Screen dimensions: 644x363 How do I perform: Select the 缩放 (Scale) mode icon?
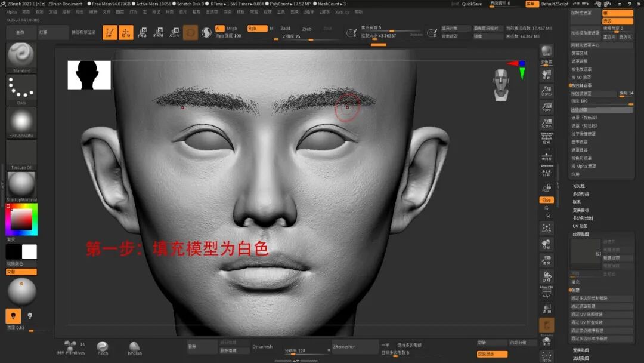click(x=159, y=34)
